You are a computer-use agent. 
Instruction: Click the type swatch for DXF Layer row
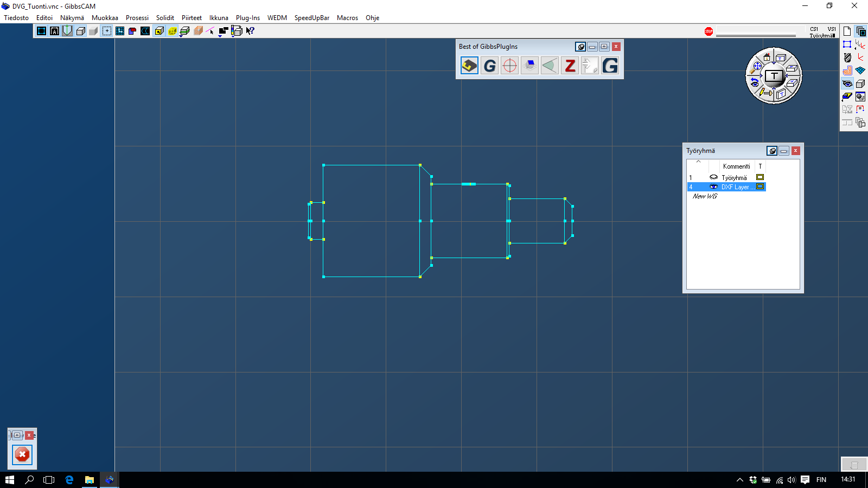point(760,187)
